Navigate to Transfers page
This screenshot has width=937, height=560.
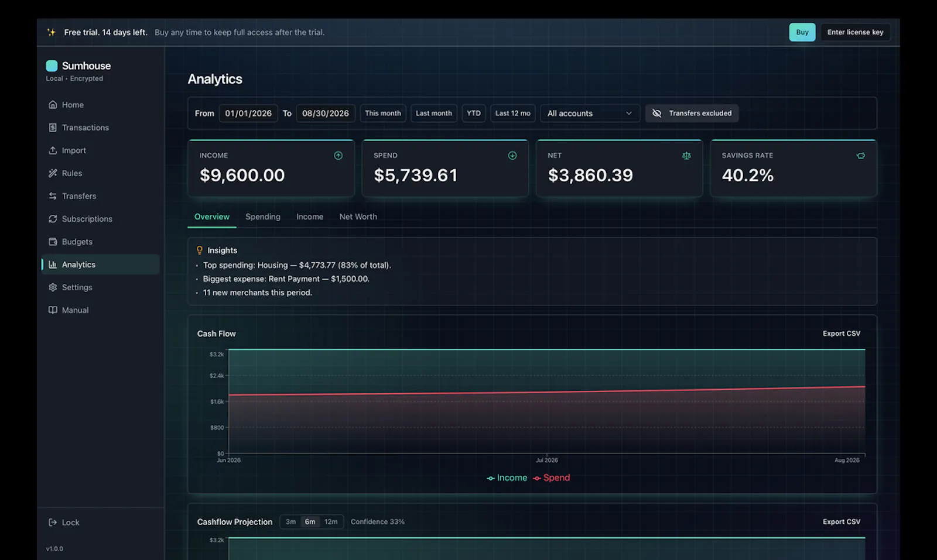click(x=100, y=196)
